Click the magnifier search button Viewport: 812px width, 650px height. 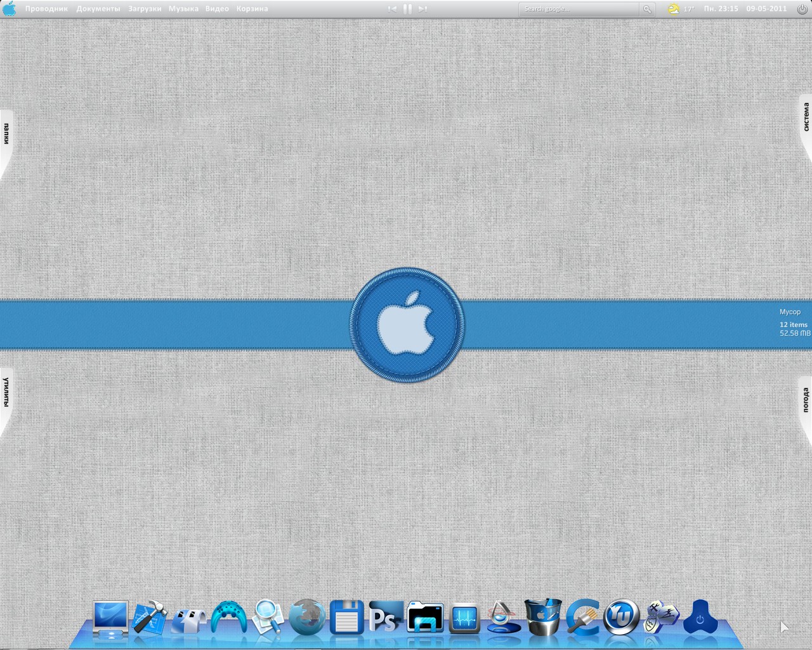pos(647,9)
